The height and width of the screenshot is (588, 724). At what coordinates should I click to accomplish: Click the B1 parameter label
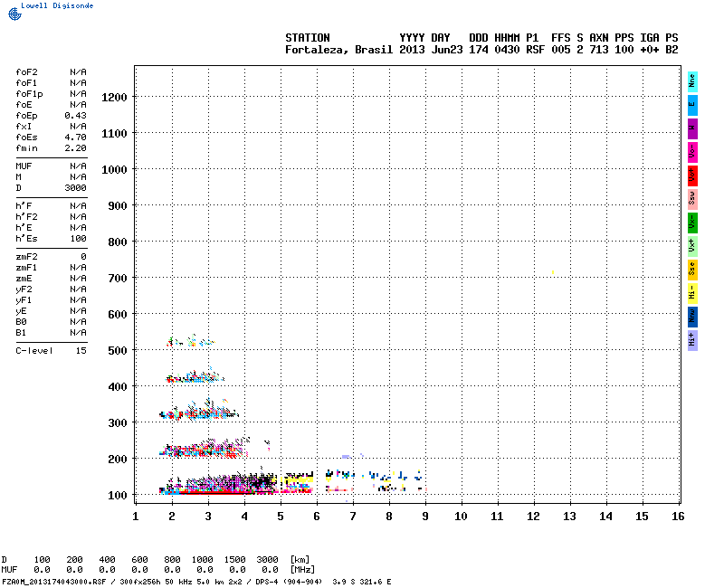[x=21, y=333]
